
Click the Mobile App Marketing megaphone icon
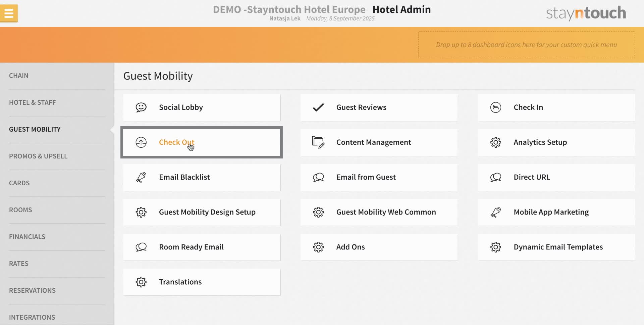(x=496, y=212)
